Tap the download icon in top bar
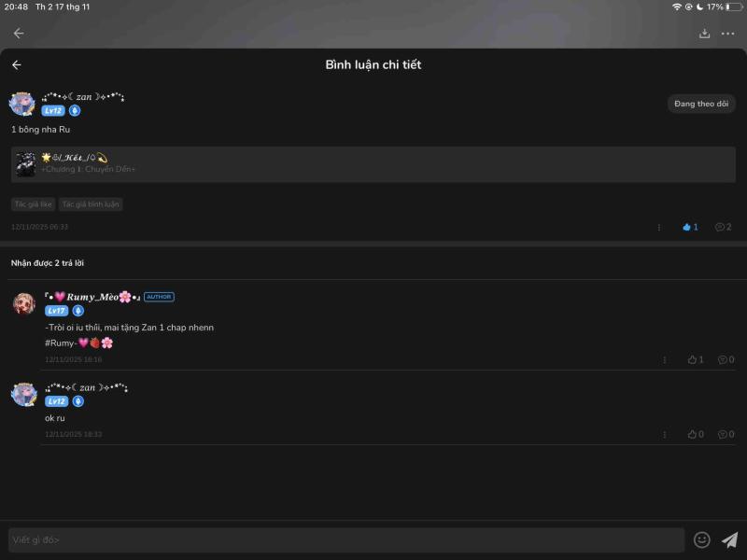Screen dimensions: 747x560 (705, 34)
